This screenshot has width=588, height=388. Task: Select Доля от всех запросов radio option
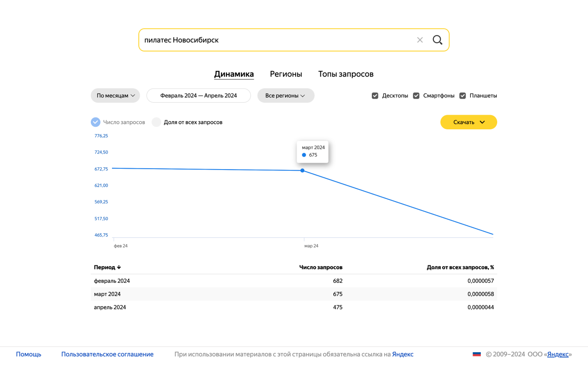[157, 122]
